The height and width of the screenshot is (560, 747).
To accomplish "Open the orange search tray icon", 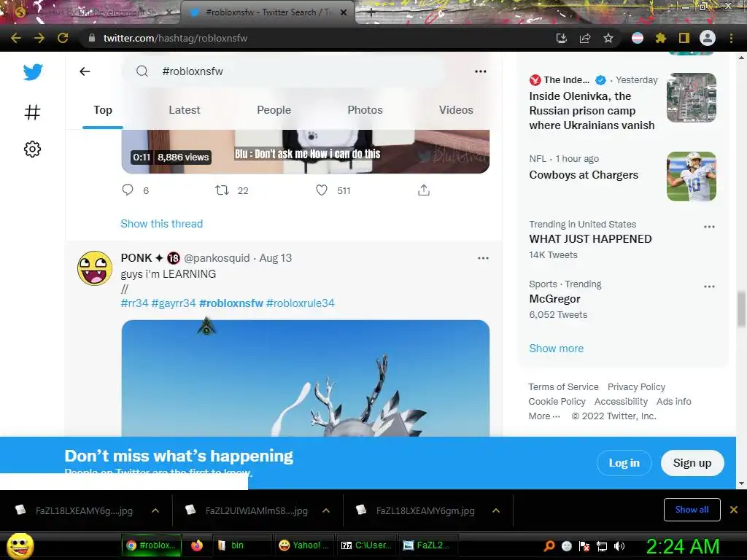I will click(549, 546).
